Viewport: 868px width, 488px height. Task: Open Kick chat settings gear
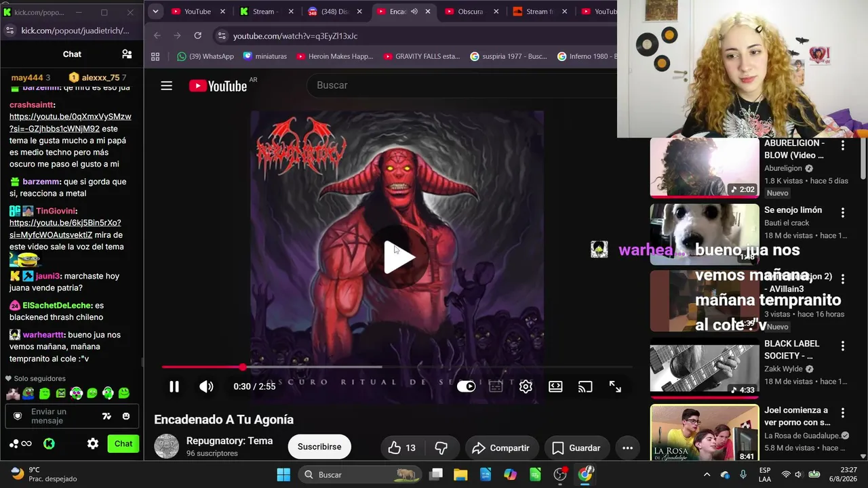pyautogui.click(x=93, y=444)
